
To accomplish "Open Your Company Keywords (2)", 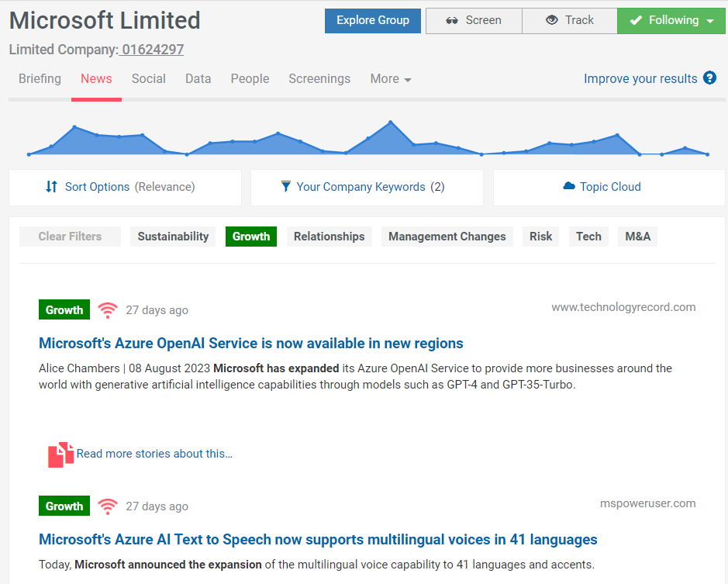I will pos(367,187).
